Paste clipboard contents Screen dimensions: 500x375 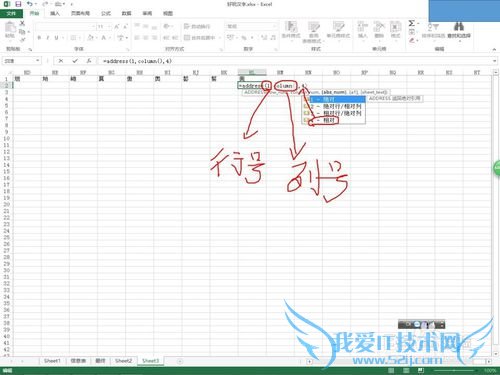pos(10,29)
